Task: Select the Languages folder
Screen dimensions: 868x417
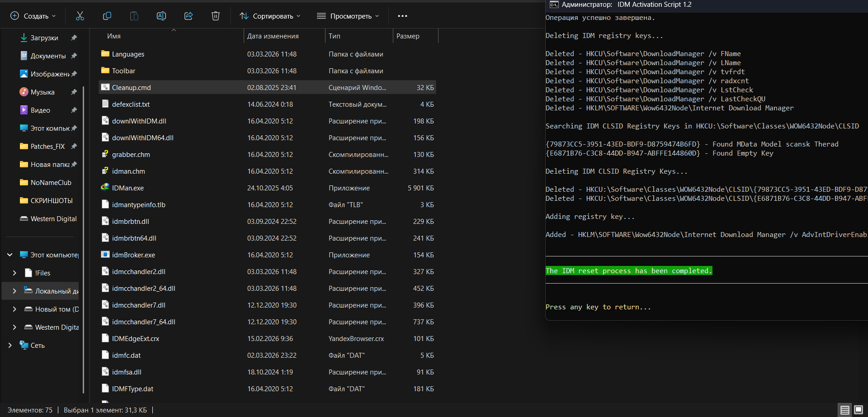Action: [128, 54]
